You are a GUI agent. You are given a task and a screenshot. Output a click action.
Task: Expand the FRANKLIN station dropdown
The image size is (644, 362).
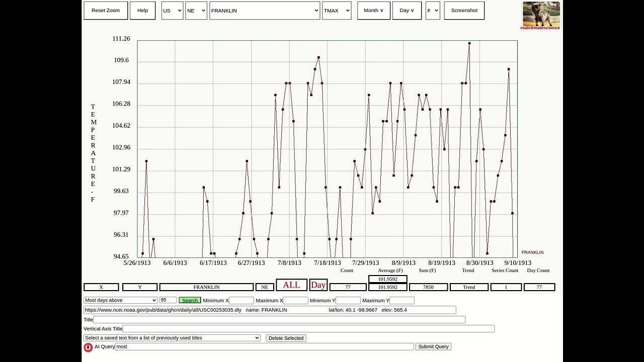tap(265, 11)
